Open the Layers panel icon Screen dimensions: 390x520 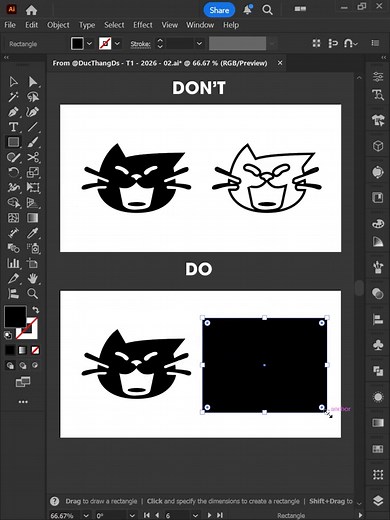click(x=378, y=500)
